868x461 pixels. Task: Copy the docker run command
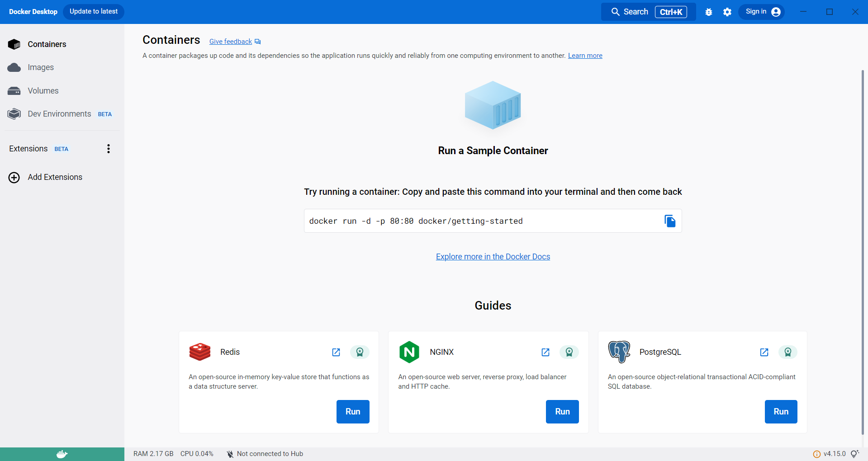pyautogui.click(x=670, y=221)
